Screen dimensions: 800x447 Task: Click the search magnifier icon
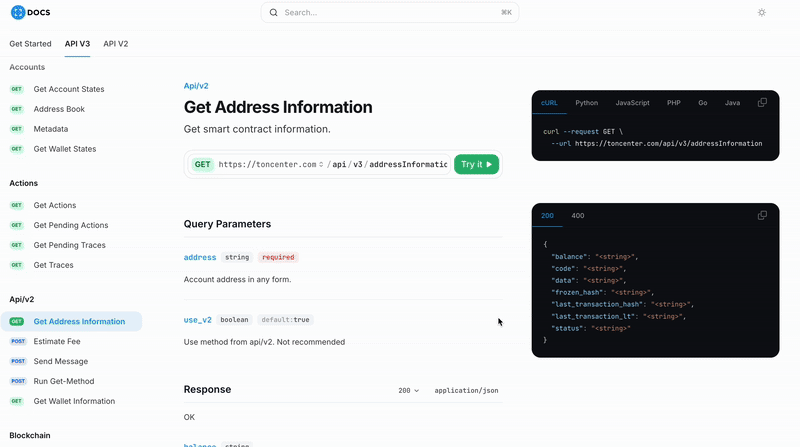click(273, 12)
